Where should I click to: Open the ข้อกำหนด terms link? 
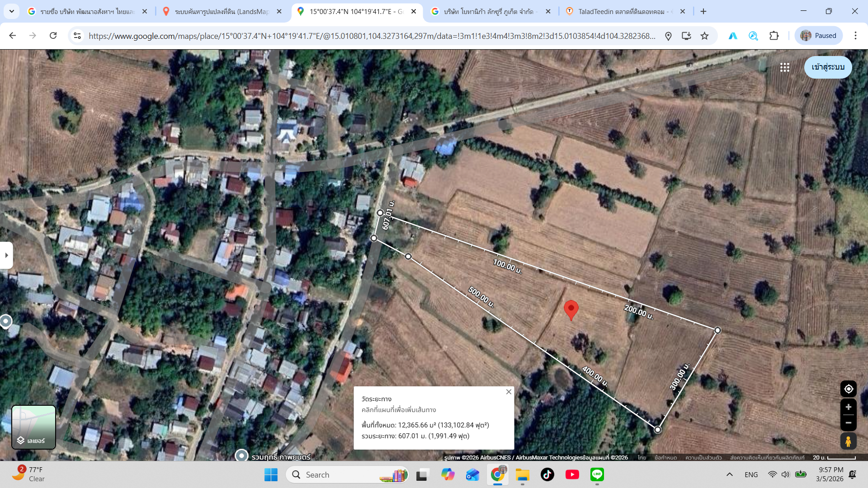[x=666, y=458]
